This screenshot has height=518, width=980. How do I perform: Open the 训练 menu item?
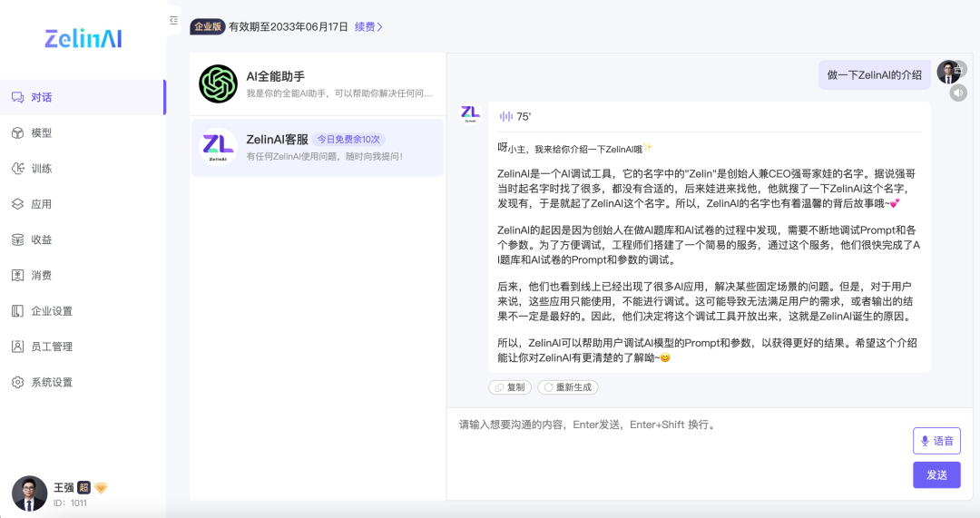click(x=83, y=169)
